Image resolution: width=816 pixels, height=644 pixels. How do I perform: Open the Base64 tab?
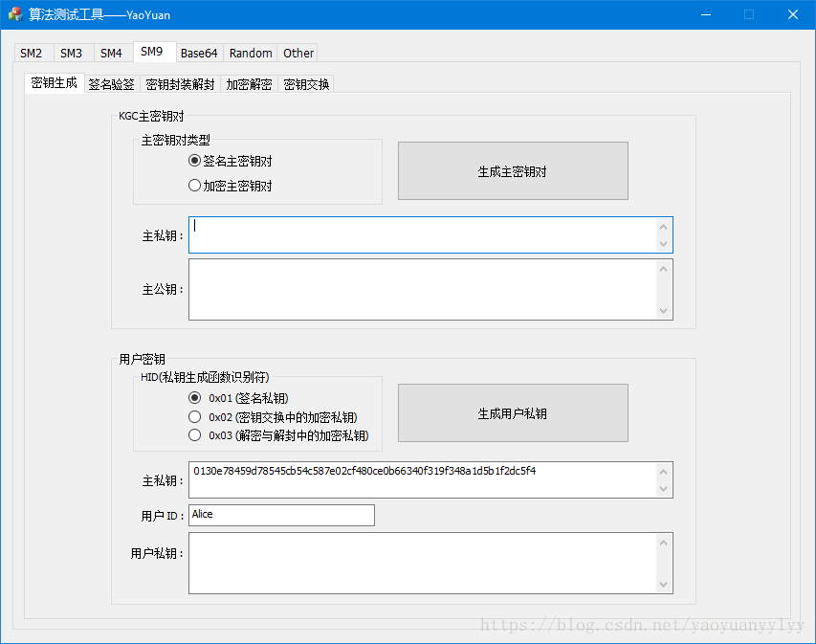[199, 53]
